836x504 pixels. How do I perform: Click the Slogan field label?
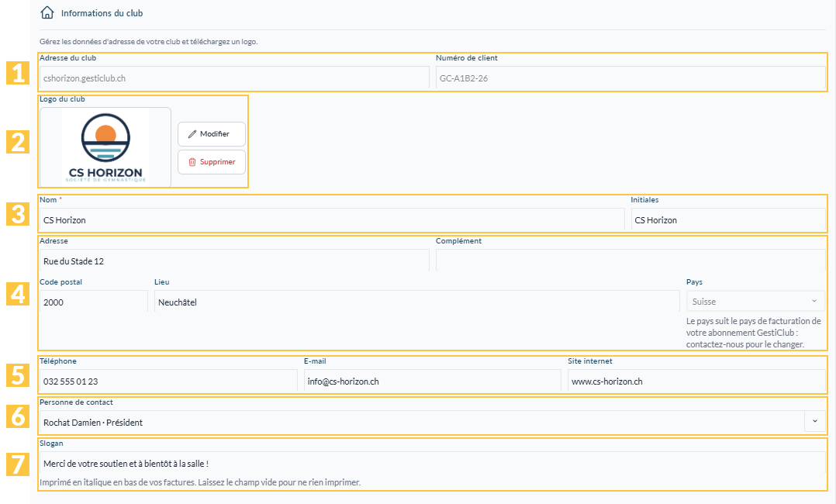pos(51,444)
